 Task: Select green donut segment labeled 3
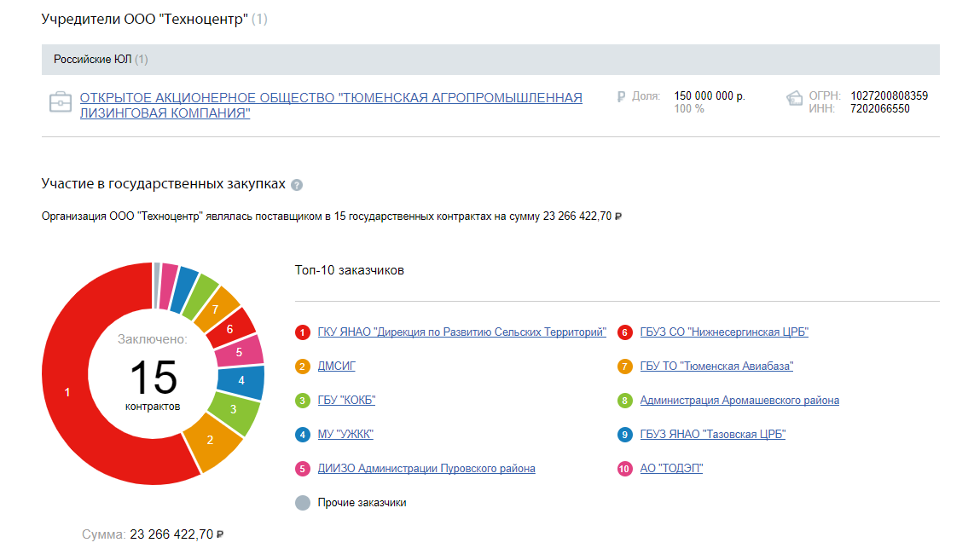pos(235,410)
